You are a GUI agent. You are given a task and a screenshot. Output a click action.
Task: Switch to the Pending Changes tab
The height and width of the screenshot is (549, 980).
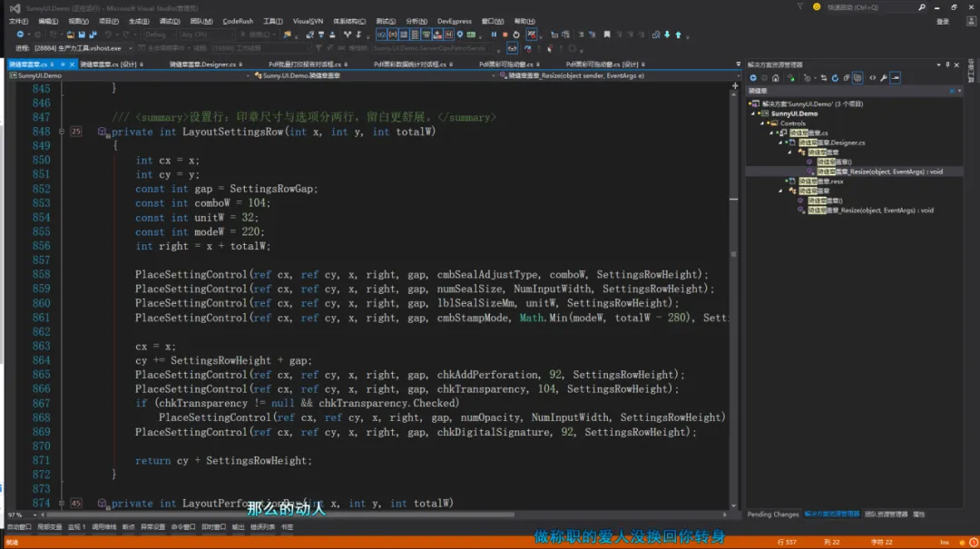click(772, 515)
